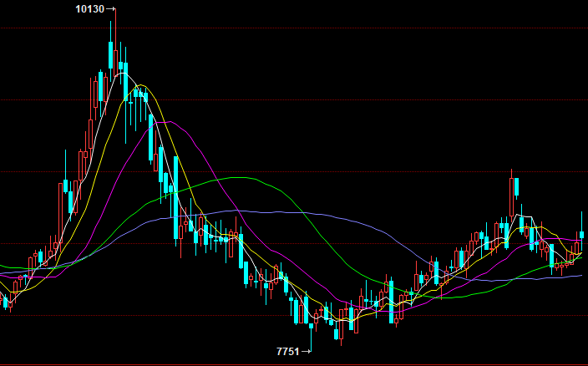Viewport: 588px width, 366px height.
Task: Click the 7751 low price label
Action: coord(287,352)
